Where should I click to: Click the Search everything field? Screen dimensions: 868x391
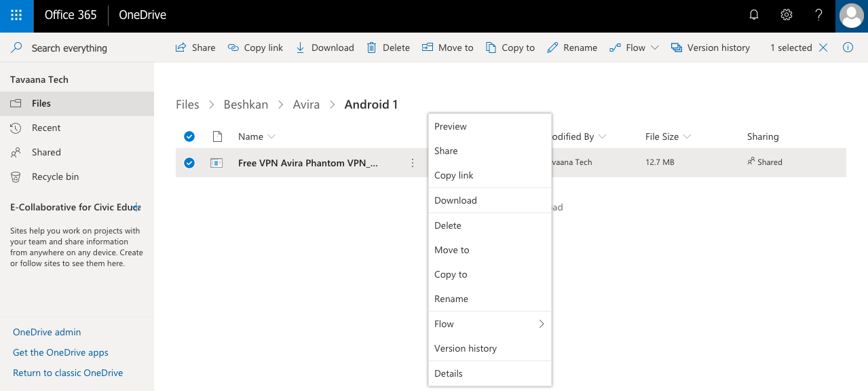pyautogui.click(x=69, y=48)
